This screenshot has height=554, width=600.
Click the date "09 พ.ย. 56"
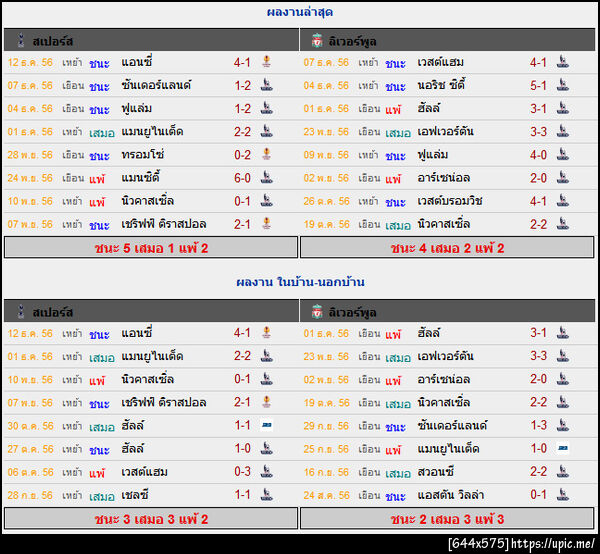click(326, 155)
